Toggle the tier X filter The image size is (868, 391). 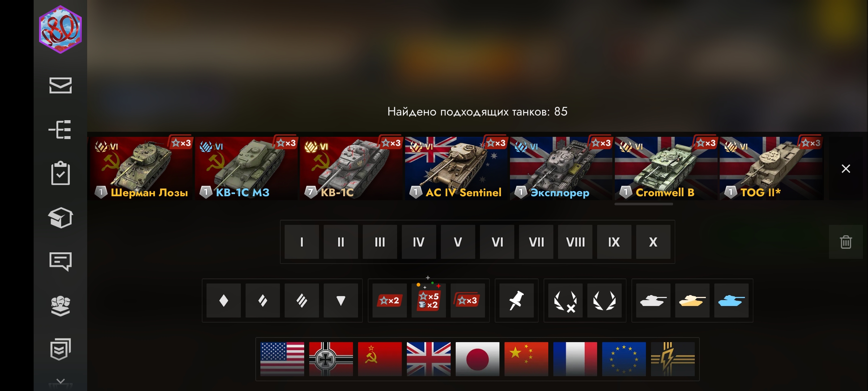[653, 242]
